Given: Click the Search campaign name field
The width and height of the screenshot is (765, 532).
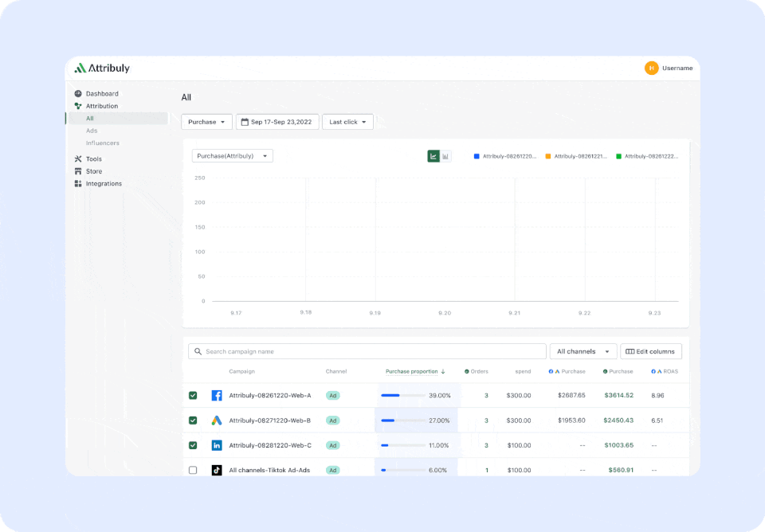Looking at the screenshot, I should 367,351.
